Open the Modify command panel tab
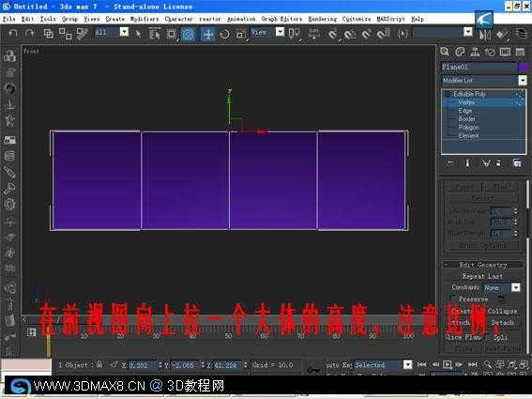Image resolution: width=532 pixels, height=399 pixels. point(460,52)
